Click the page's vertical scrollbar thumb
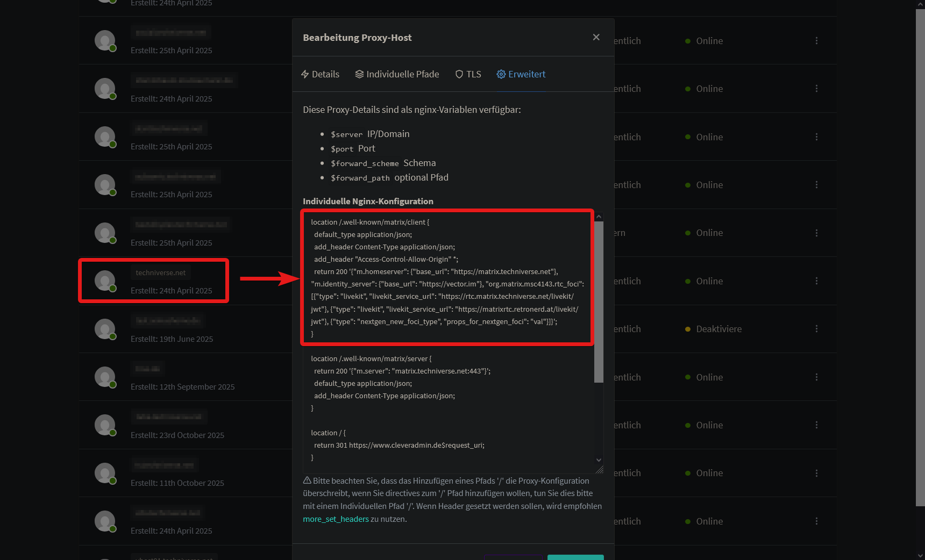 920,258
